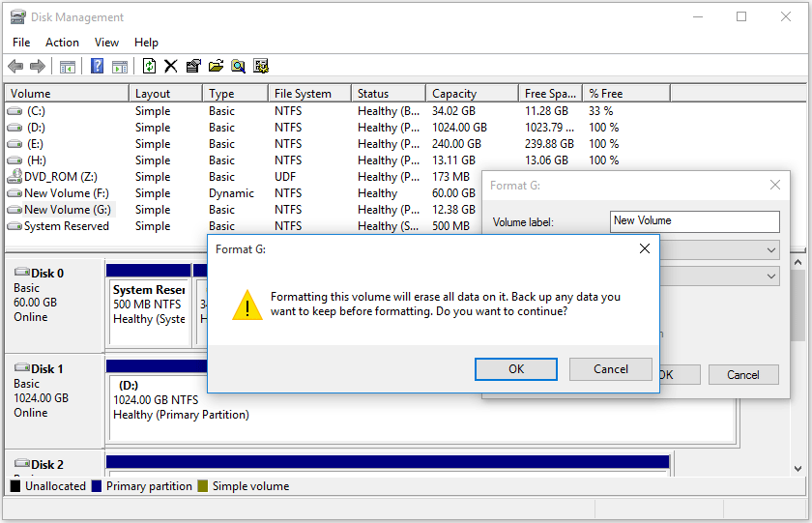
Task: Click the System Reserved drive icon
Action: pyautogui.click(x=14, y=226)
